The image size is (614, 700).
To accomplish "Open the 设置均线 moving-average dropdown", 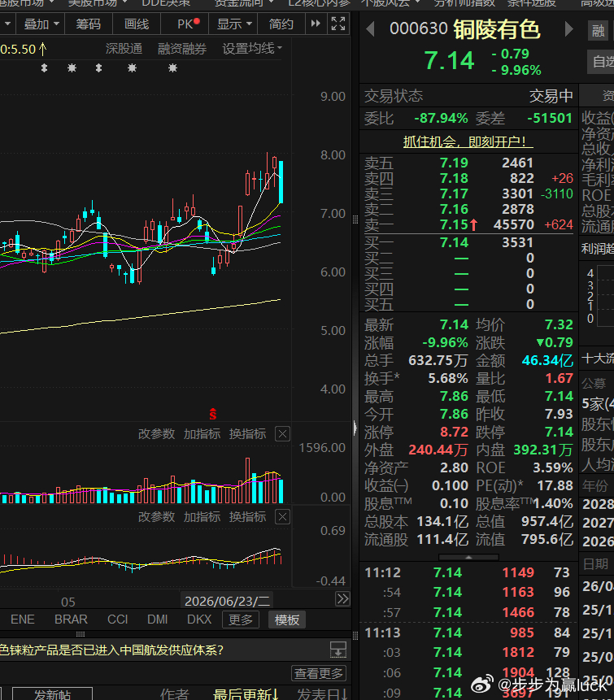I will (252, 49).
